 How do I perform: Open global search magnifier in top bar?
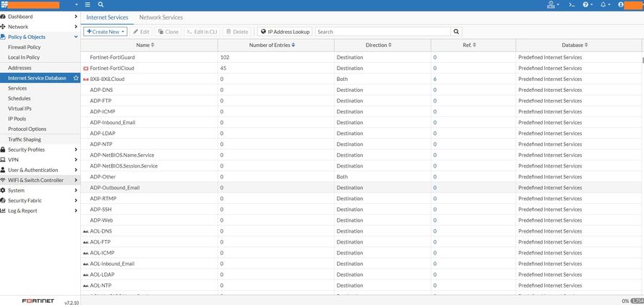tap(100, 5)
